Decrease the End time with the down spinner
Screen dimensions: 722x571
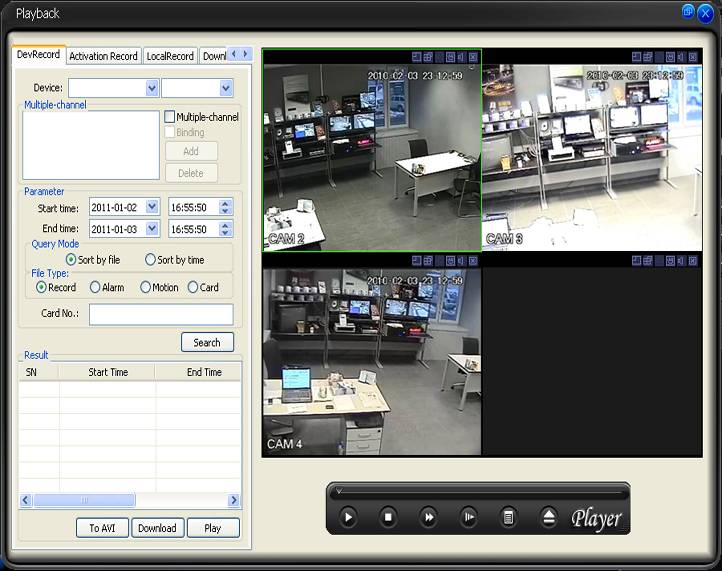tap(225, 233)
